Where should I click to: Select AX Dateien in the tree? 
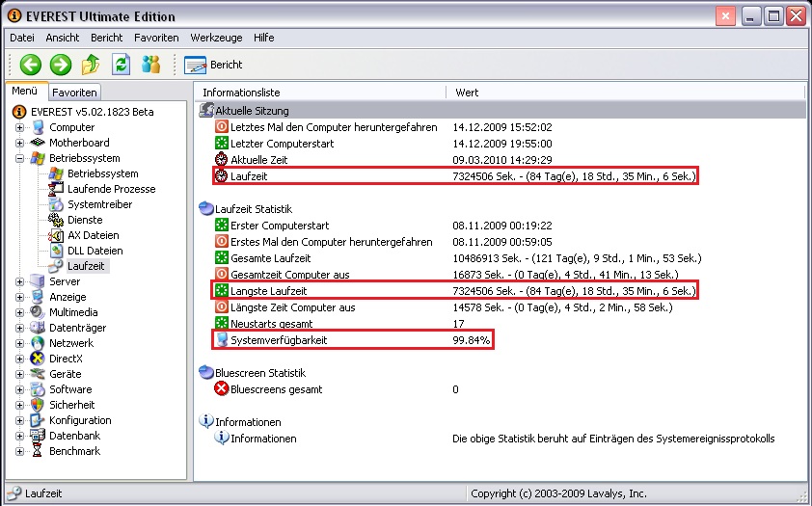pos(94,235)
